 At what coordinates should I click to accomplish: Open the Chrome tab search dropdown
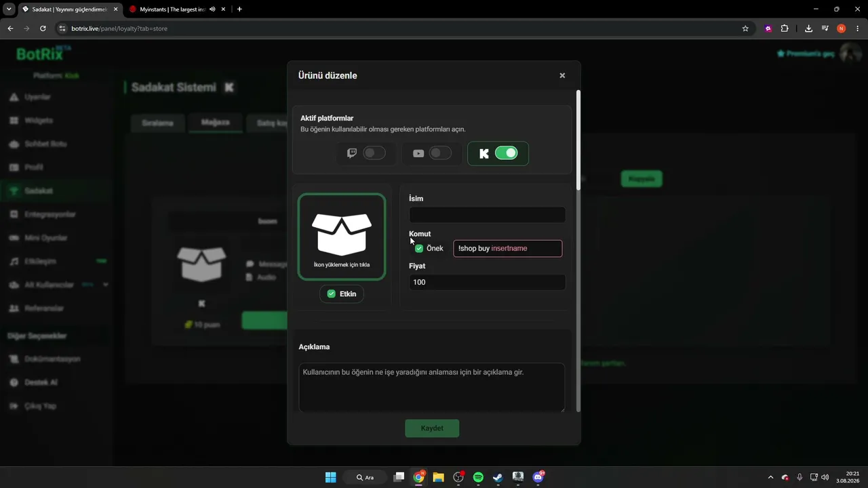click(x=9, y=9)
